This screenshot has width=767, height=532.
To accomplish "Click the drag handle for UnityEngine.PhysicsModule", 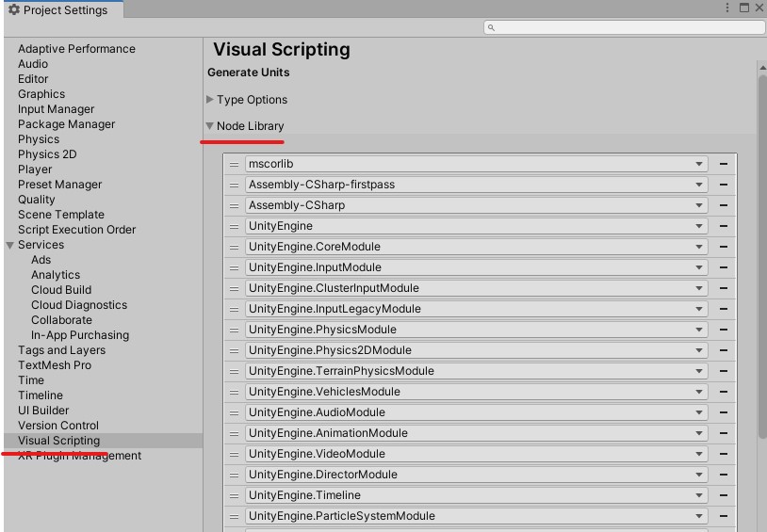I will [235, 330].
